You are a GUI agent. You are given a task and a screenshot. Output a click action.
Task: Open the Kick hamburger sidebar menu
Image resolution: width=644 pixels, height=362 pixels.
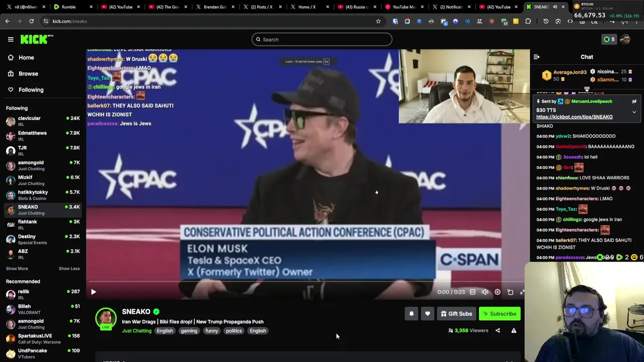point(11,39)
